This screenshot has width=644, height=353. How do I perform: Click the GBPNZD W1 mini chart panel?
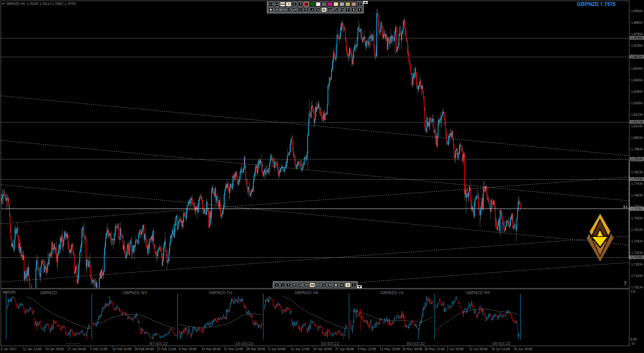click(x=135, y=316)
